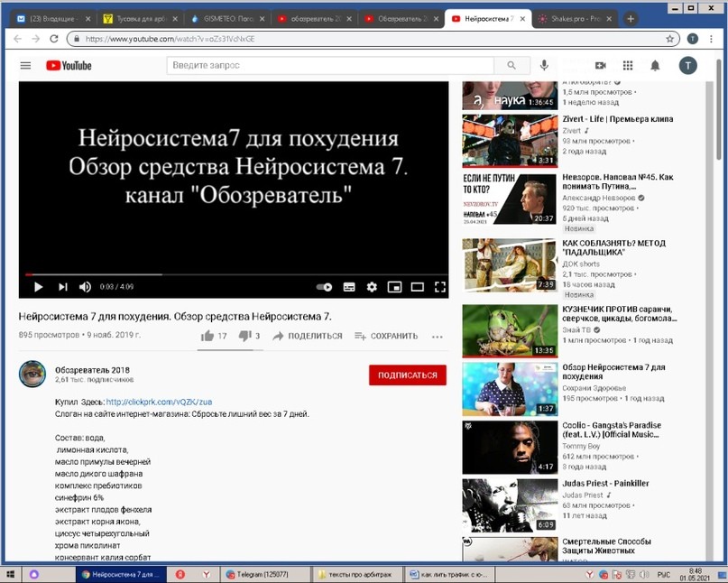
Task: Click the browser address bar URL
Action: [170, 39]
